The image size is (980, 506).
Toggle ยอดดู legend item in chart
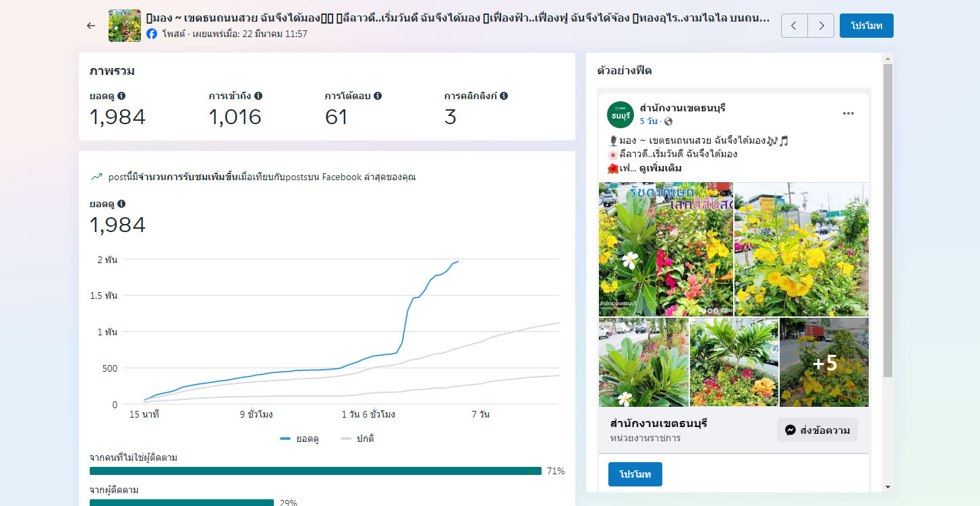(x=299, y=439)
